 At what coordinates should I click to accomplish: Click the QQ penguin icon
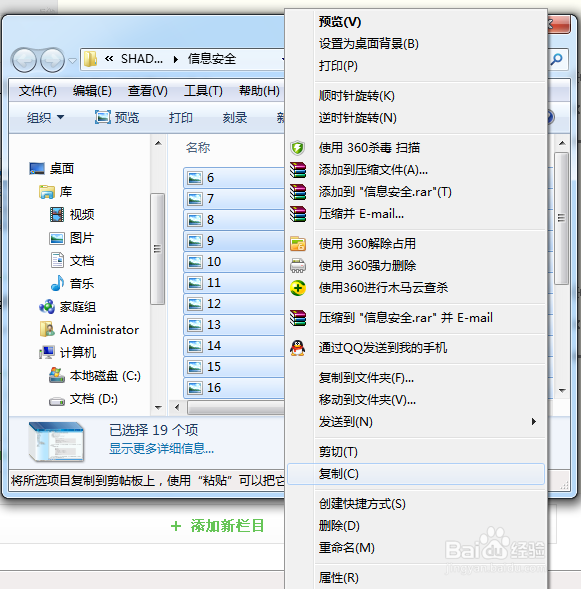point(298,347)
